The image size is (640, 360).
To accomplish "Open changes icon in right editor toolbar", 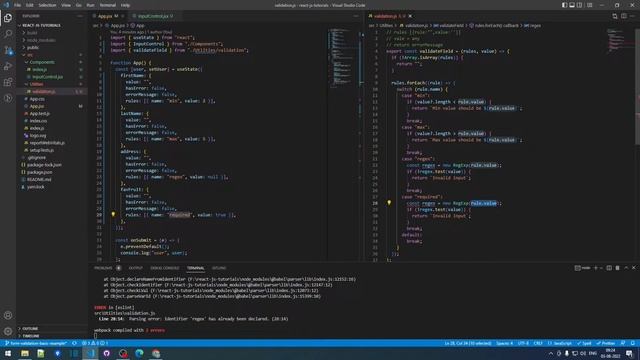I will [615, 16].
